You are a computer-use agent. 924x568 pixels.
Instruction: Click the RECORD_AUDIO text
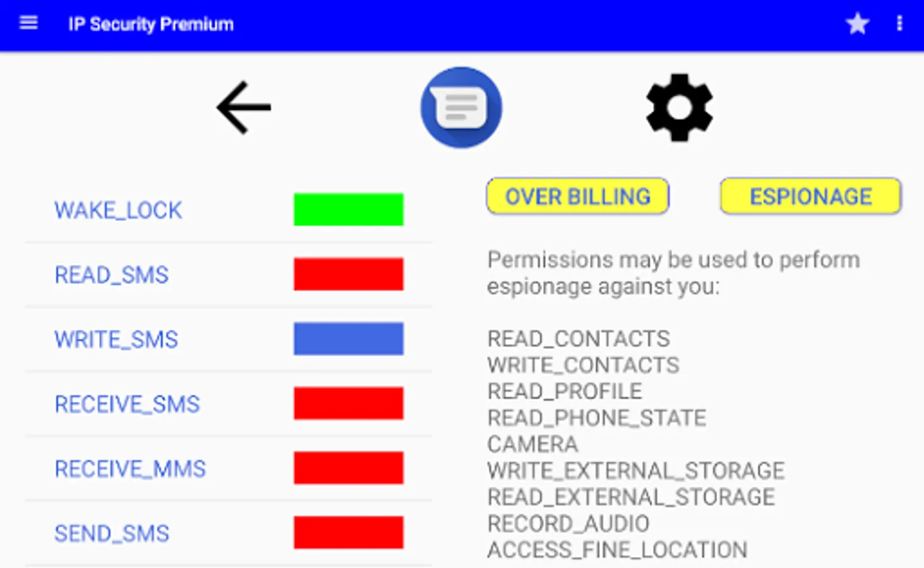[x=568, y=524]
